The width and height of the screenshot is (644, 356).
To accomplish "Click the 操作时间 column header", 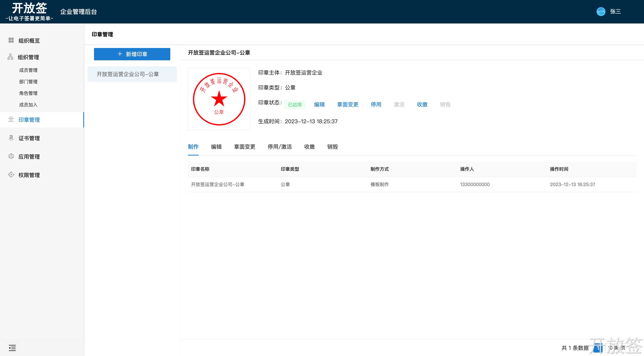I will (559, 169).
